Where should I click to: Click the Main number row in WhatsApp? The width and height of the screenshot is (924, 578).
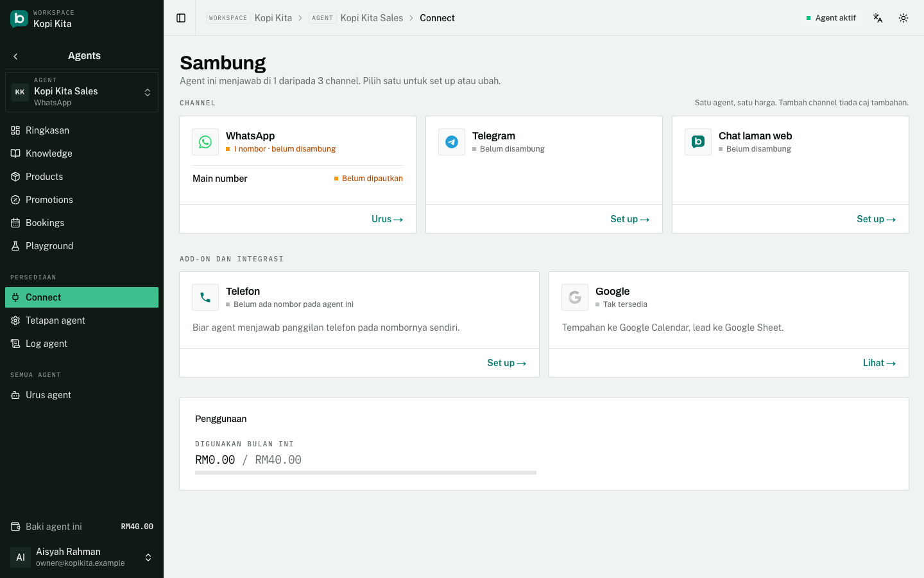click(298, 179)
